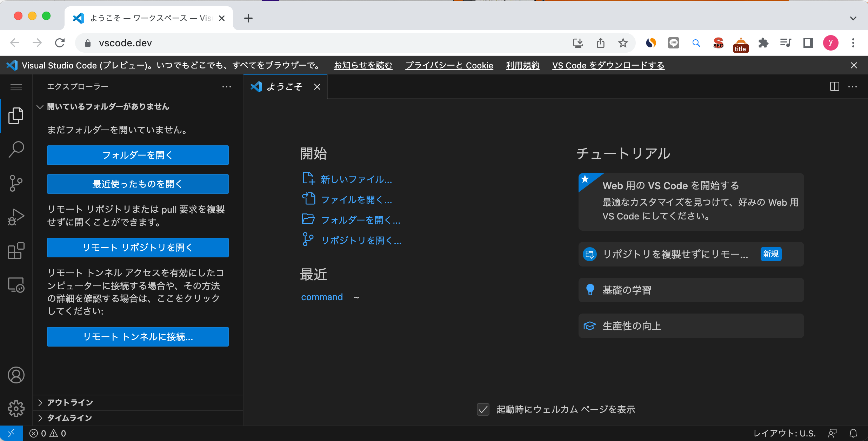Click フォルダーを開く... link on welcome page
868x441 pixels.
tap(351, 220)
